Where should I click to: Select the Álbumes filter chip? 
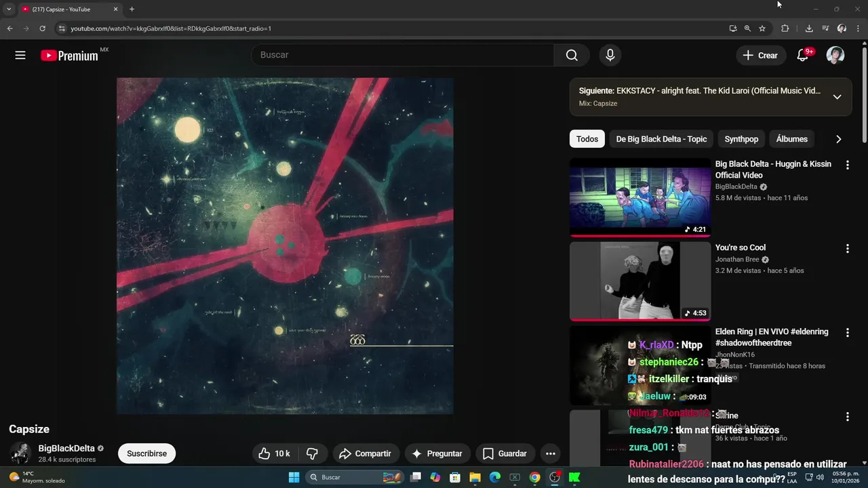(x=791, y=139)
